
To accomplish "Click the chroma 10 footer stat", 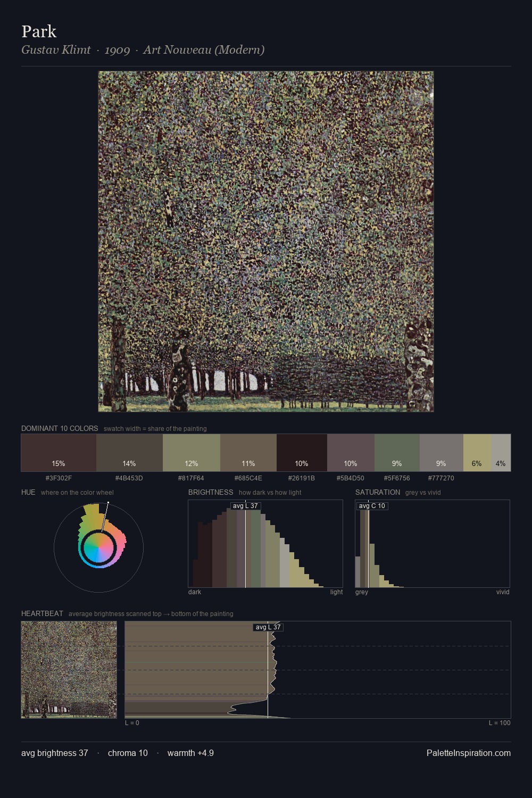I will click(128, 753).
